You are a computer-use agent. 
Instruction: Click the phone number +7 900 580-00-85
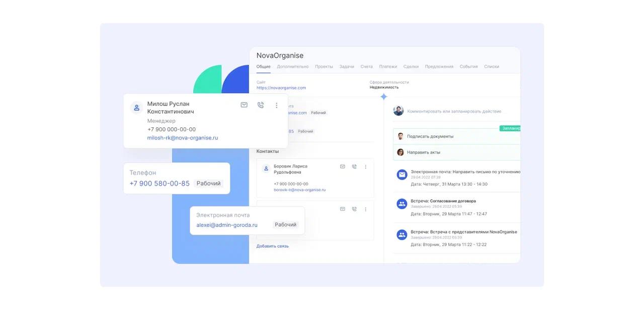(159, 184)
